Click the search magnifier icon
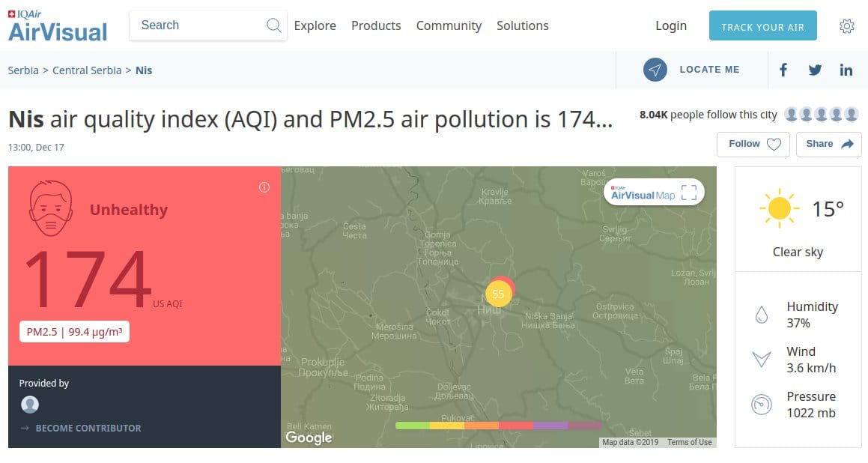Image resolution: width=868 pixels, height=463 pixels. (x=274, y=25)
